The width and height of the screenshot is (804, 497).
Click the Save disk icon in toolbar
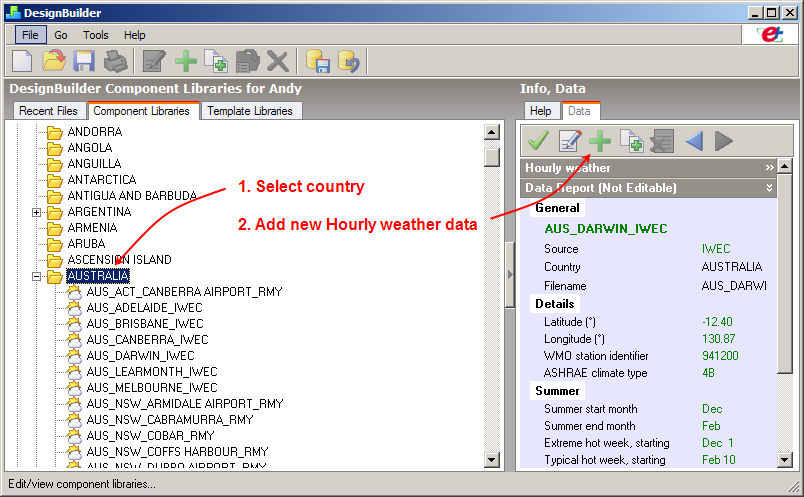point(84,62)
